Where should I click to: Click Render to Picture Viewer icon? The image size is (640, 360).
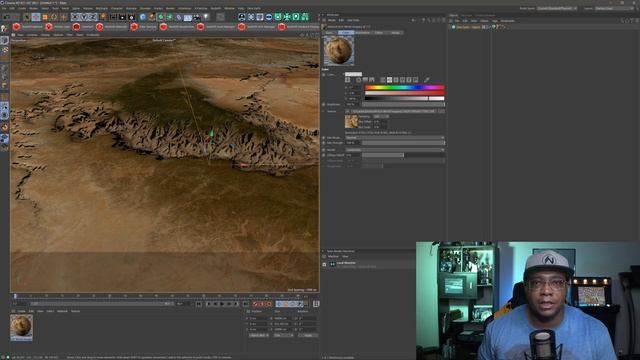[122, 17]
